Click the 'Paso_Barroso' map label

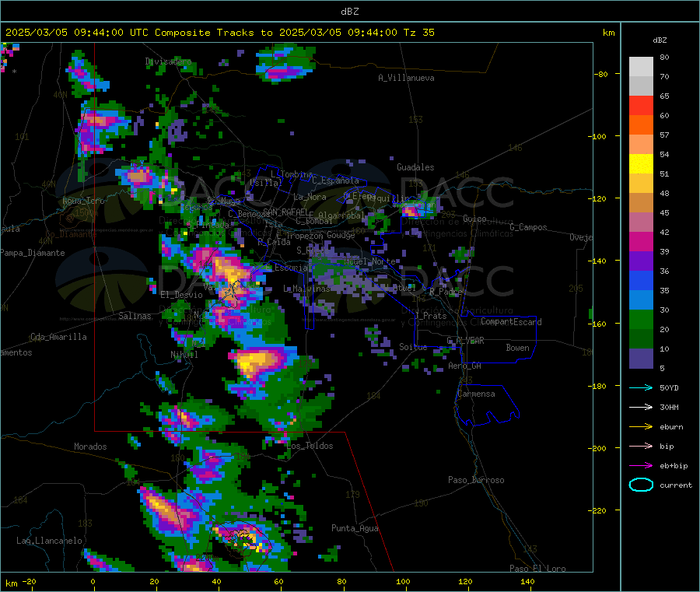[x=476, y=480]
